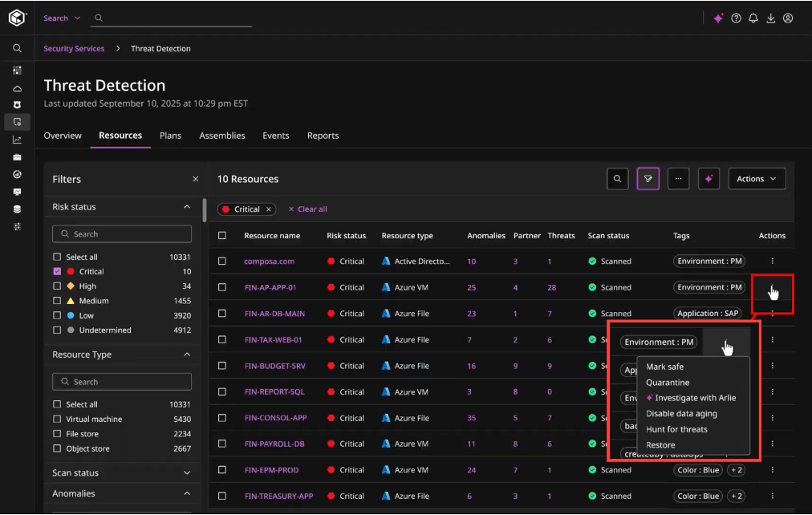Select the Virtual machine resource type checkbox
Image resolution: width=812 pixels, height=515 pixels.
[57, 420]
